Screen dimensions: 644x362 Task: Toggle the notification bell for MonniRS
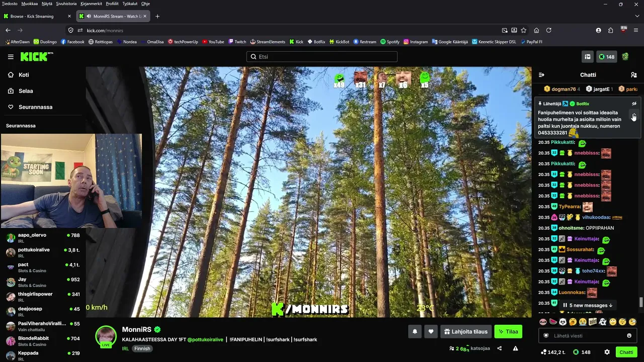pos(415,331)
